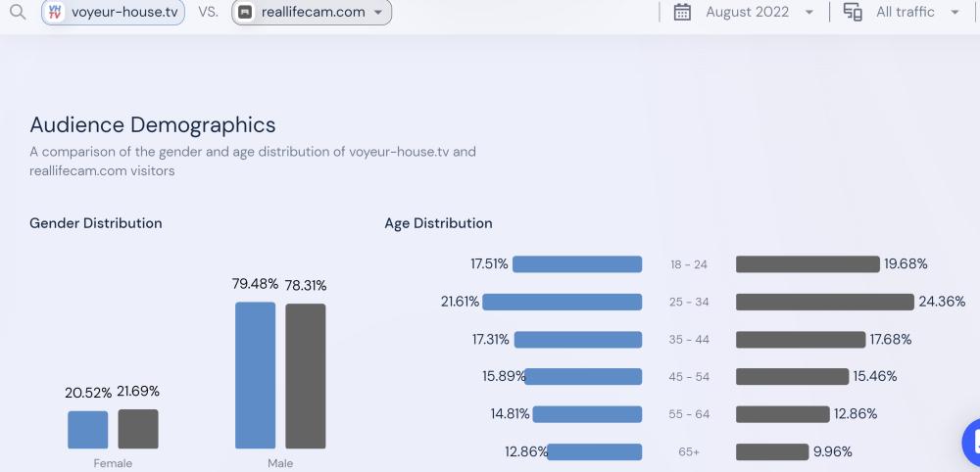Select the blue 35 - 44 age bar
Viewport: 980px width, 472px height.
coord(578,340)
